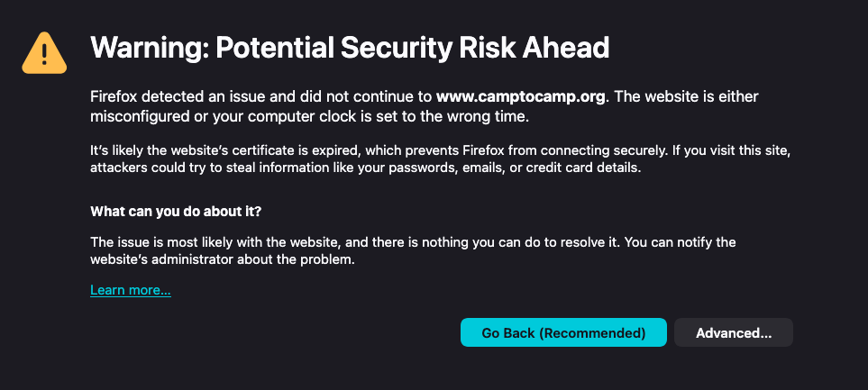Viewport: 868px width, 390px height.
Task: Follow the Learn more... link
Action: [x=131, y=290]
